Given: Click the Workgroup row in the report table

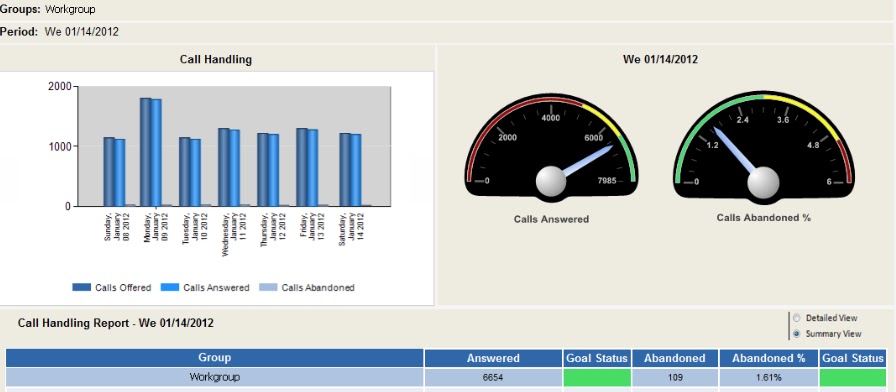Looking at the screenshot, I should coord(446,377).
